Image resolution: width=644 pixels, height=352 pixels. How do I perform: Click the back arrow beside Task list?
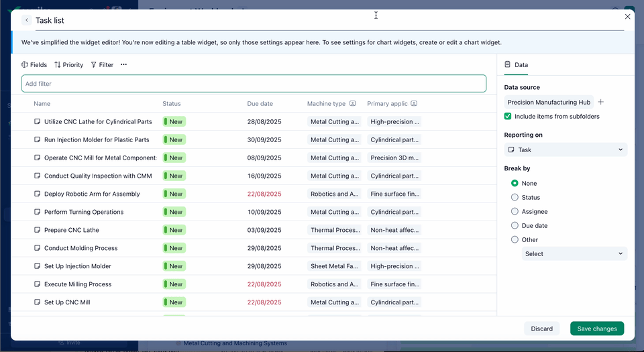27,21
